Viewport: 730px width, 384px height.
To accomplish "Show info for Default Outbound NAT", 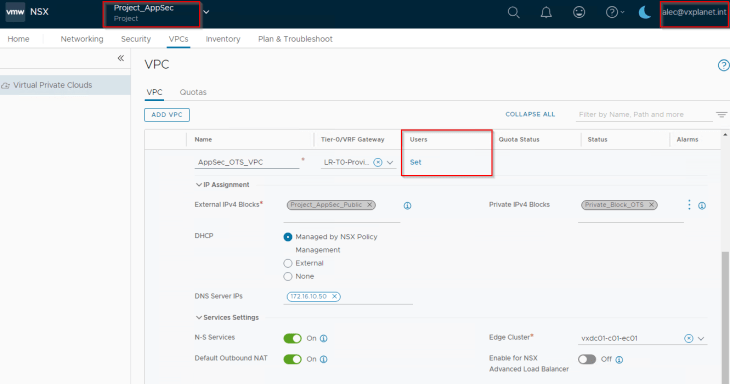I will [324, 359].
